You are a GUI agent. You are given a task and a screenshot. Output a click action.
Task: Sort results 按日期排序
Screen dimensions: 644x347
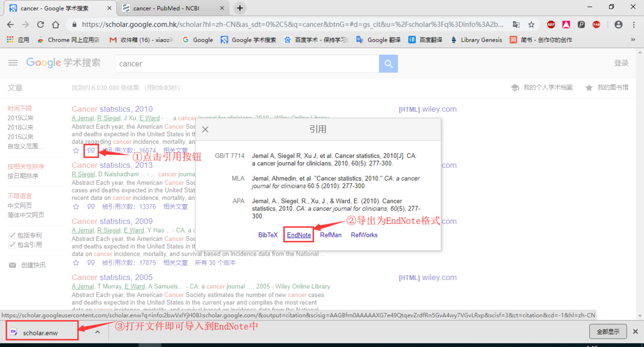pos(23,176)
